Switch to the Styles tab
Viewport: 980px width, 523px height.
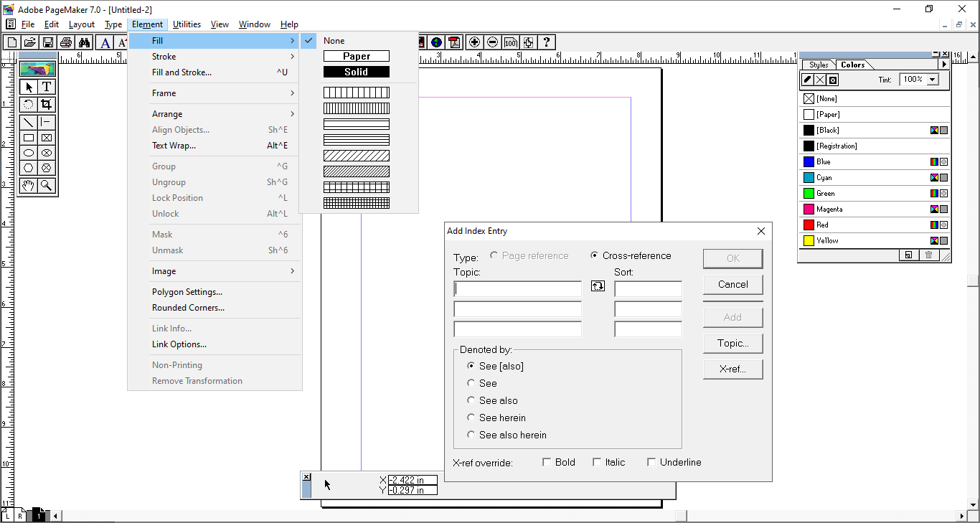pos(818,65)
